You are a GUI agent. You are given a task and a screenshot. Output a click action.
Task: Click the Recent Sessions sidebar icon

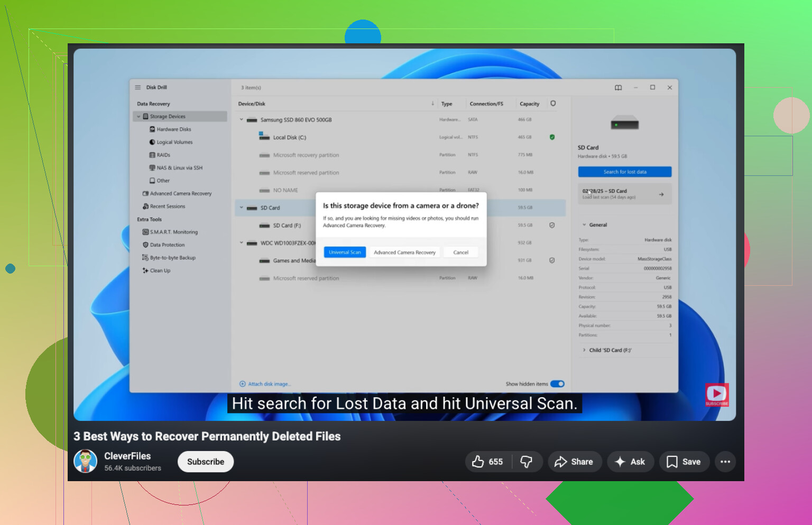pyautogui.click(x=145, y=207)
